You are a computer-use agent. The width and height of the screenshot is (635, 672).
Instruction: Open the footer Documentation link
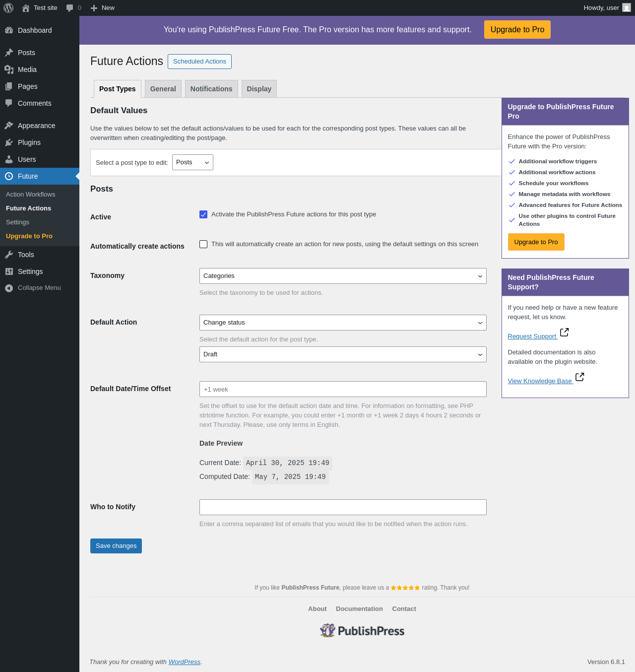359,609
